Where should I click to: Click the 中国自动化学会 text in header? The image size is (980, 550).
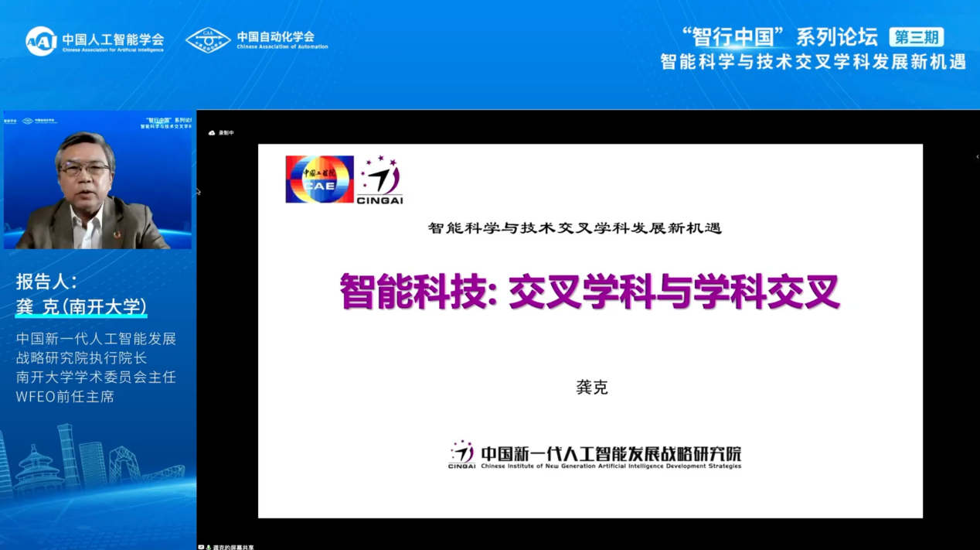[x=276, y=36]
